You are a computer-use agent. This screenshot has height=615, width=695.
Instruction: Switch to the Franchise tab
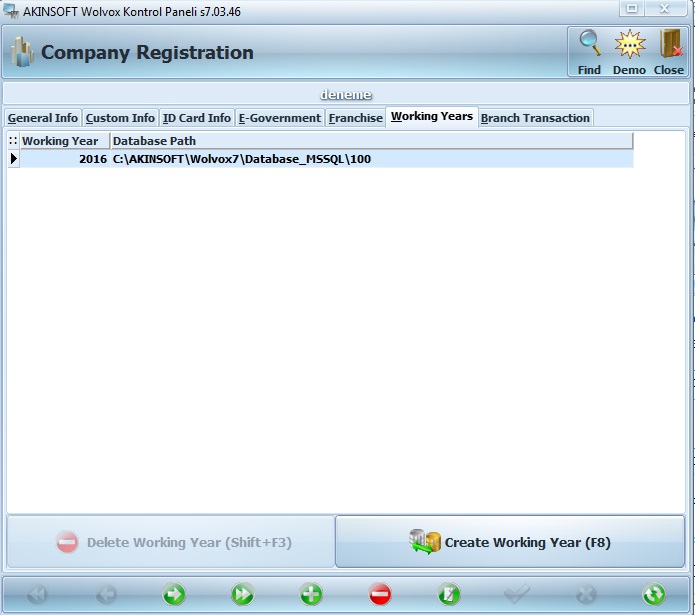(x=355, y=118)
